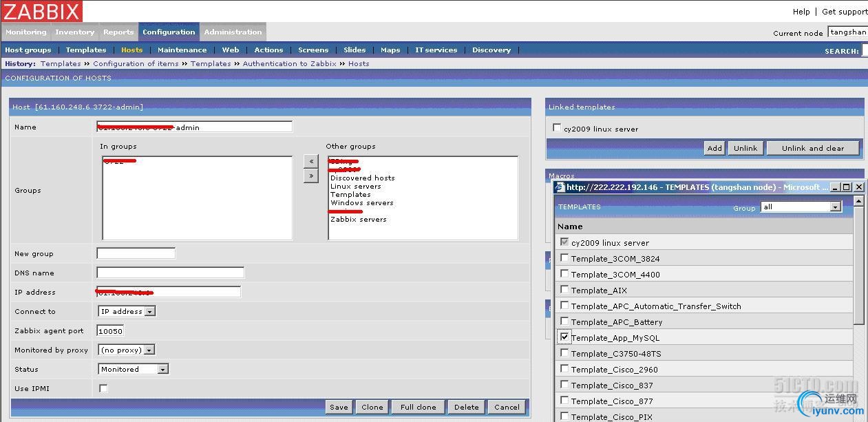The width and height of the screenshot is (868, 422).
Task: Click scroll-up arrow in TEMPLATES popup
Action: pyautogui.click(x=859, y=200)
